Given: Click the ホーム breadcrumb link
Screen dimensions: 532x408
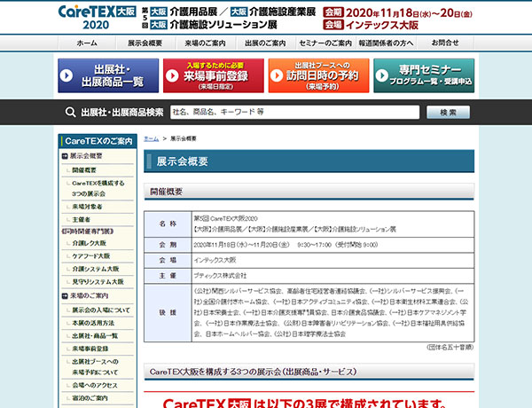Looking at the screenshot, I should tap(152, 139).
